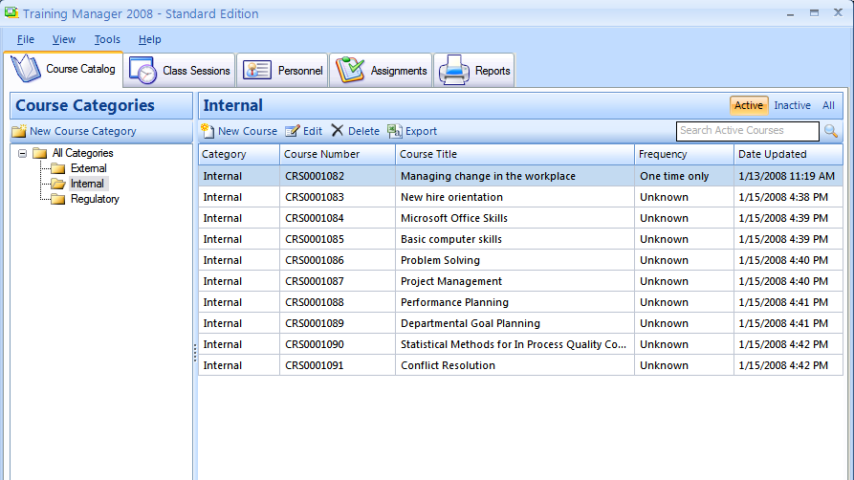
Task: Select the Statistical Methods course row
Action: [x=521, y=344]
